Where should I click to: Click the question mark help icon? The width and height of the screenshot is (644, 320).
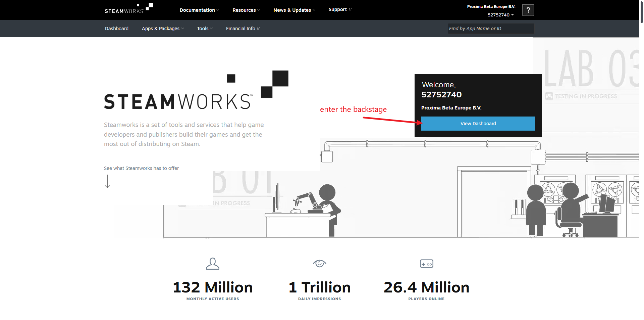[x=528, y=10]
